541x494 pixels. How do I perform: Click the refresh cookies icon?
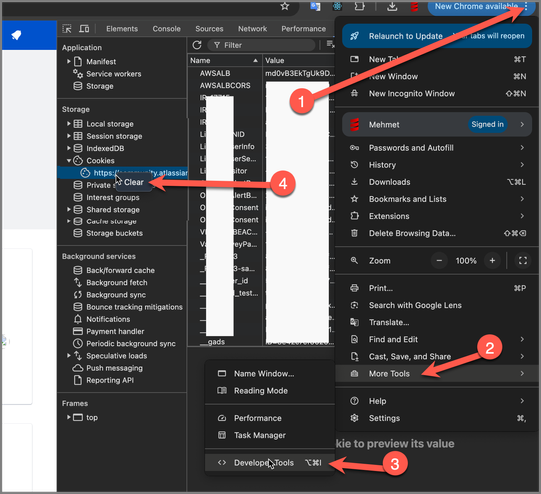[x=197, y=45]
